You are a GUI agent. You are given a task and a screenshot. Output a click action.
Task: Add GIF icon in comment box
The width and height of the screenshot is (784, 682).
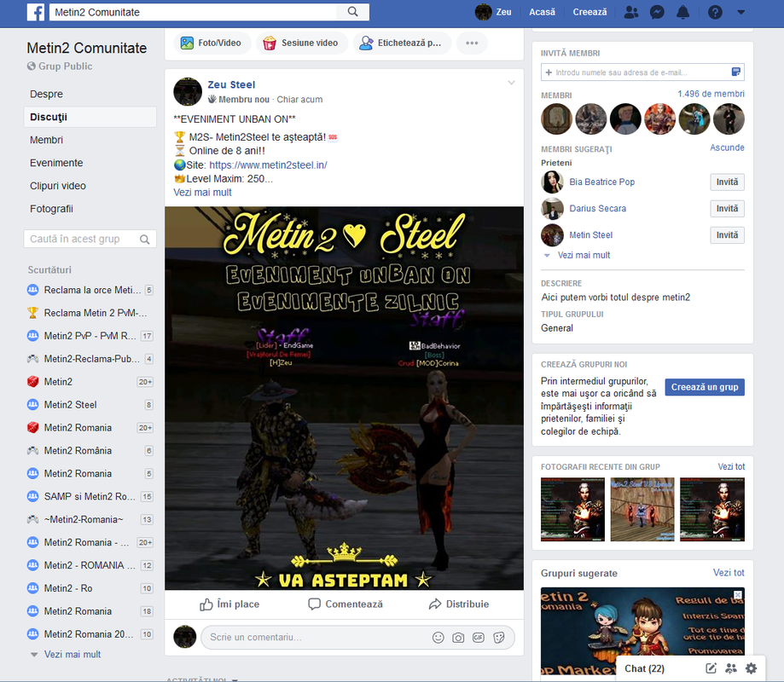(x=479, y=638)
